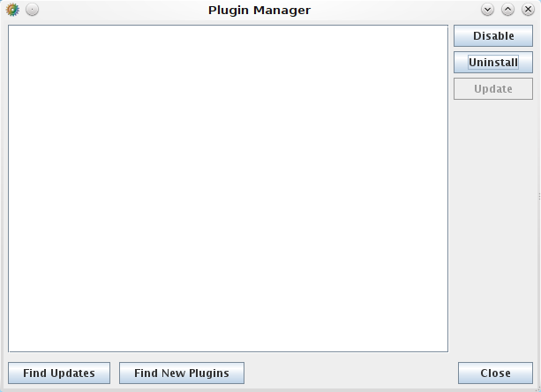Minimize the Plugin Manager window

487,10
